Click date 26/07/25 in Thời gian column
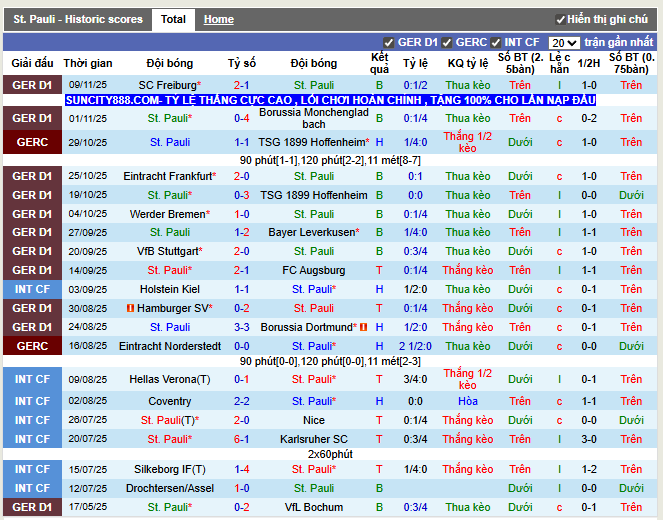Viewport: 663px width, 520px height. (88, 420)
